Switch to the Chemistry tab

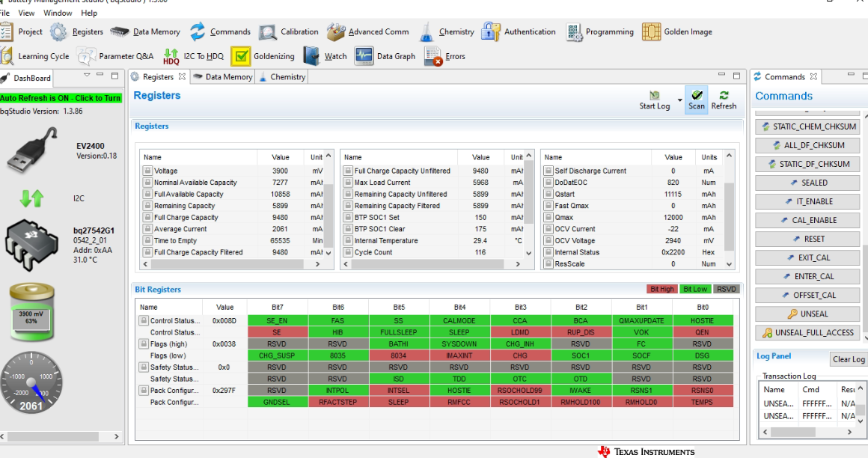tap(282, 77)
